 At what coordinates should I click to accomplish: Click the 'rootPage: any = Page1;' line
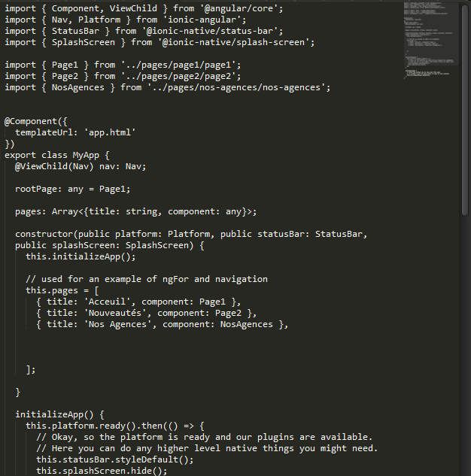72,189
